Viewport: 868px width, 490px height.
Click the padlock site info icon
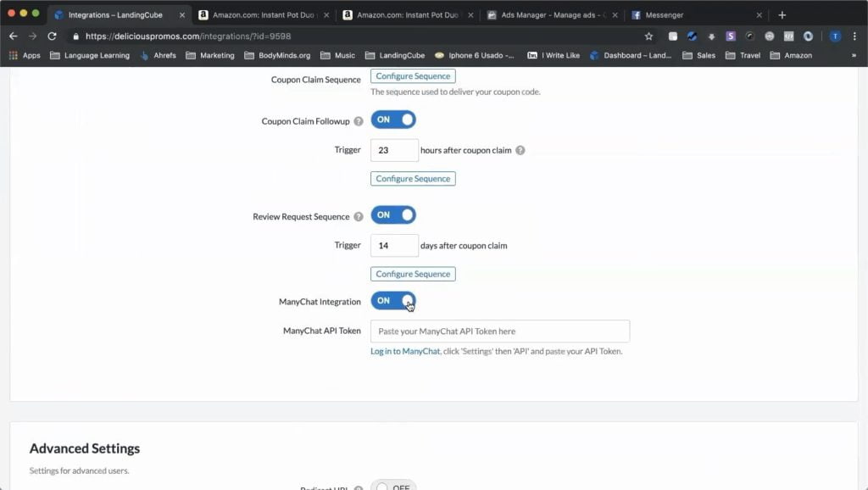pyautogui.click(x=75, y=36)
